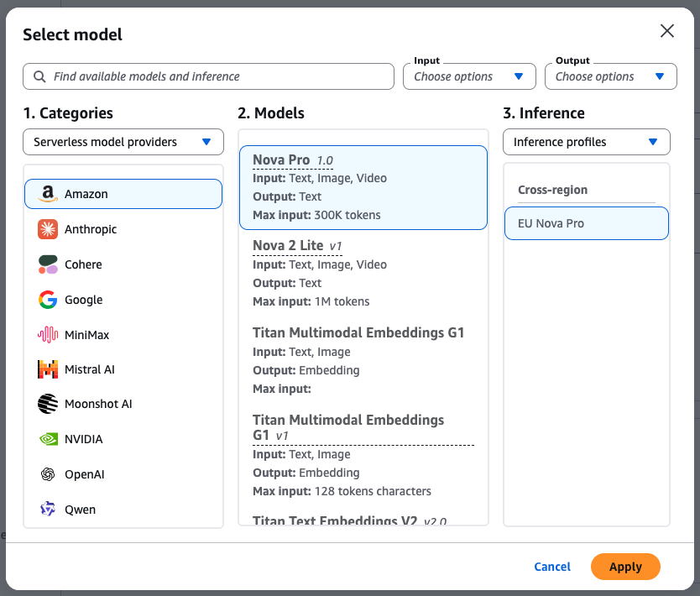Expand the Inference profiles dropdown
This screenshot has height=596, width=700.
pos(586,142)
